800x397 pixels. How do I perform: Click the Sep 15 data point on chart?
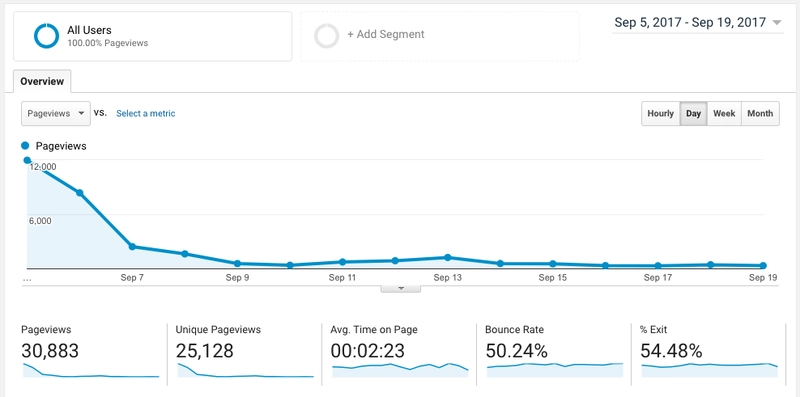point(553,264)
